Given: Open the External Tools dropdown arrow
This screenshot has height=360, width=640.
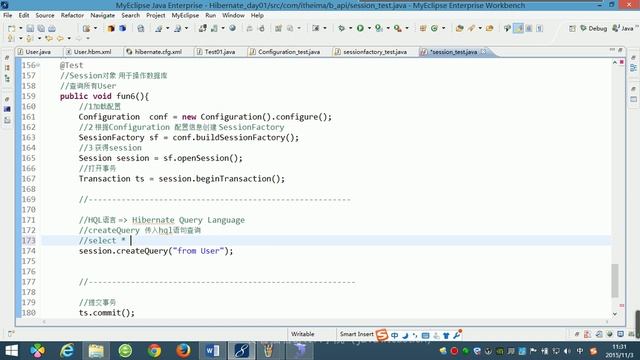Looking at the screenshot, I should point(407,29).
